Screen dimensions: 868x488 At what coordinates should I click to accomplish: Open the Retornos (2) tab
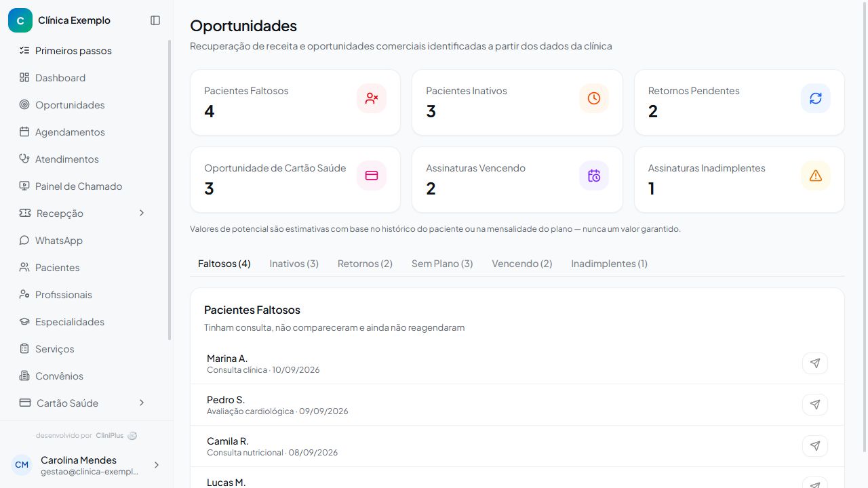[365, 264]
